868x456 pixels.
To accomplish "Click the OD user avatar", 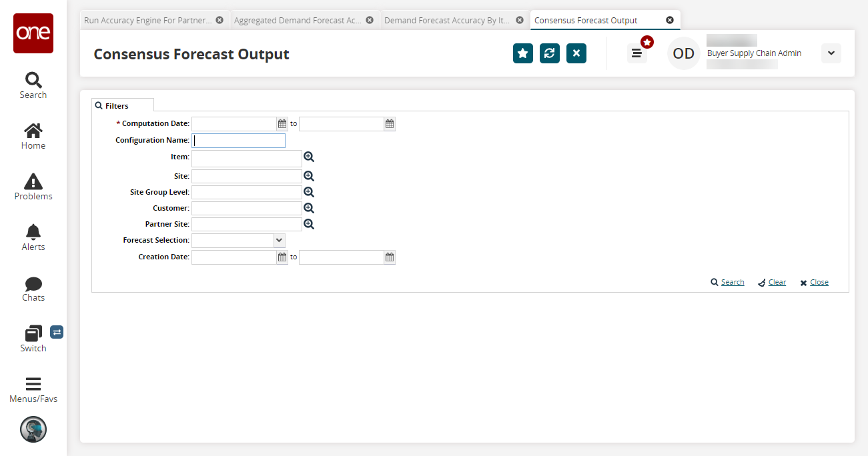I will (684, 53).
